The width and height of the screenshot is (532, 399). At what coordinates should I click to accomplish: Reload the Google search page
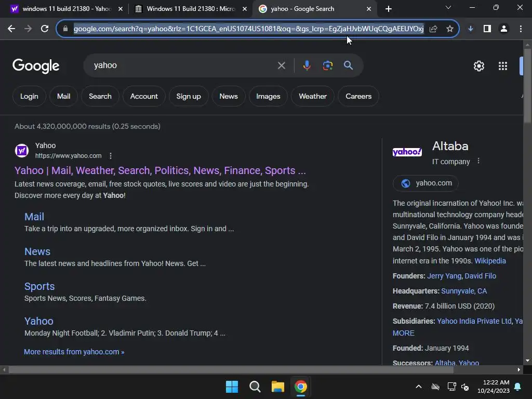pos(45,29)
